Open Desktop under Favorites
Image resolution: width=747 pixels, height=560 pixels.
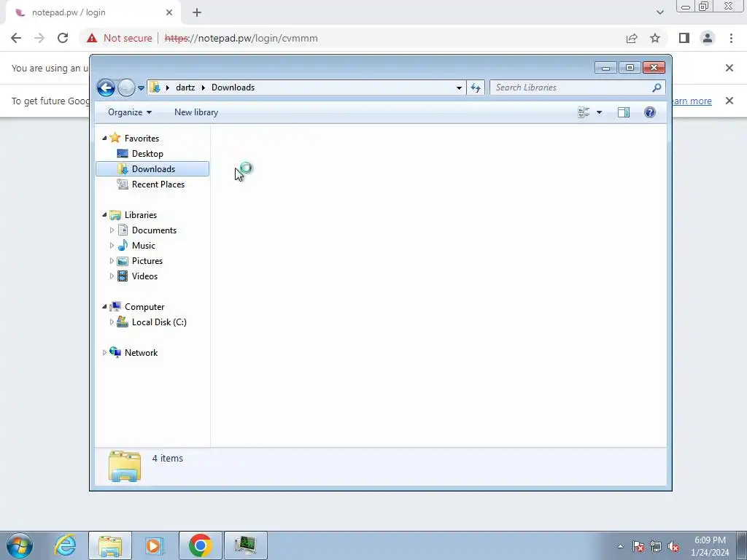point(147,154)
